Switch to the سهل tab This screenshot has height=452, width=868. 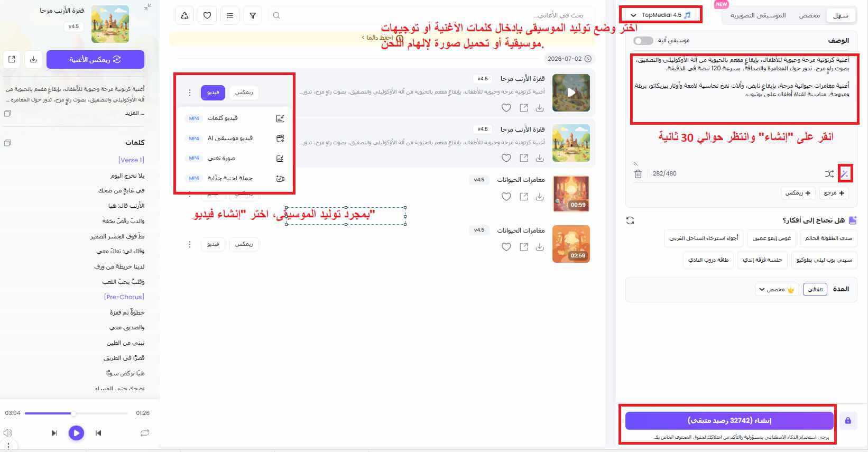point(841,15)
